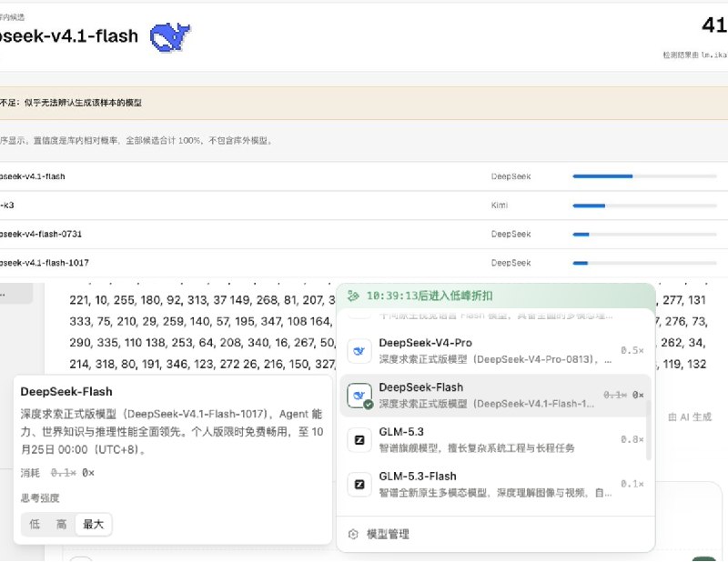Click the blue whale DeepSeek logo
The width and height of the screenshot is (728, 562).
[170, 36]
